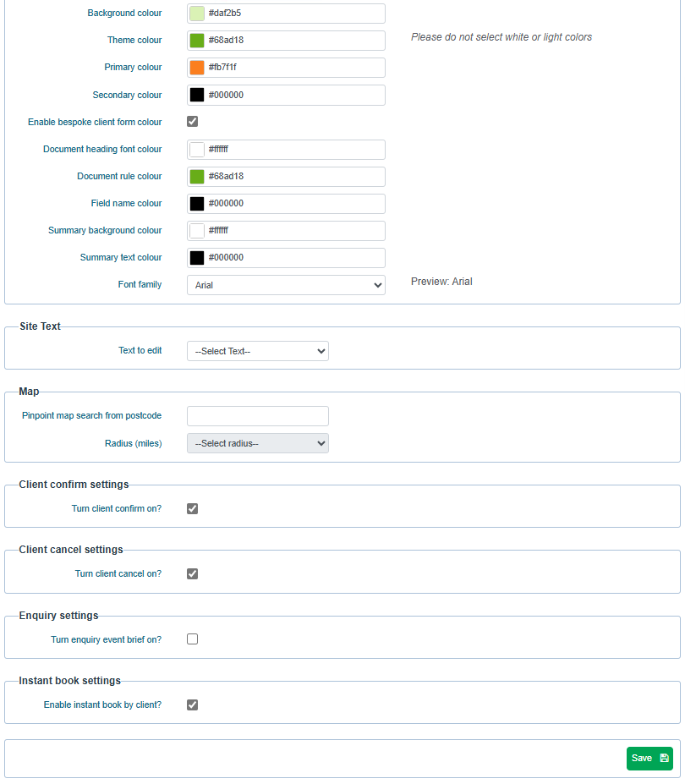This screenshot has height=784, width=685.
Task: Open the Secondary colour black swatch
Action: pyautogui.click(x=197, y=95)
